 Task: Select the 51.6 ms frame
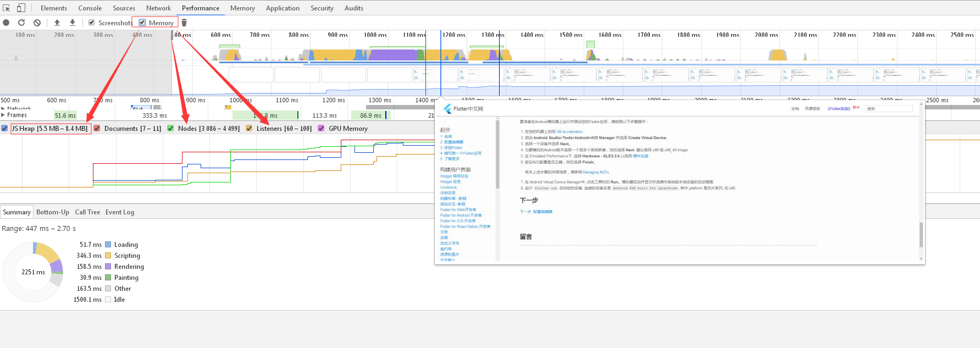pos(65,115)
